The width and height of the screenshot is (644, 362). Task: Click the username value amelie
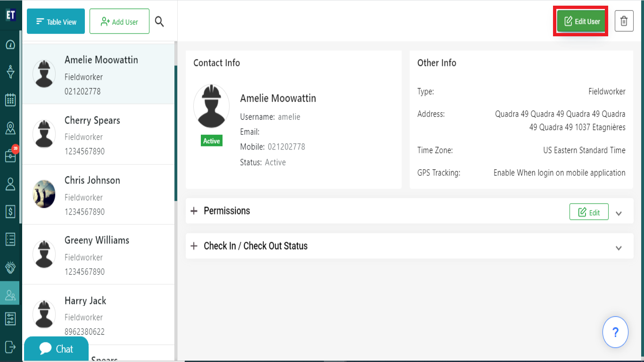289,117
